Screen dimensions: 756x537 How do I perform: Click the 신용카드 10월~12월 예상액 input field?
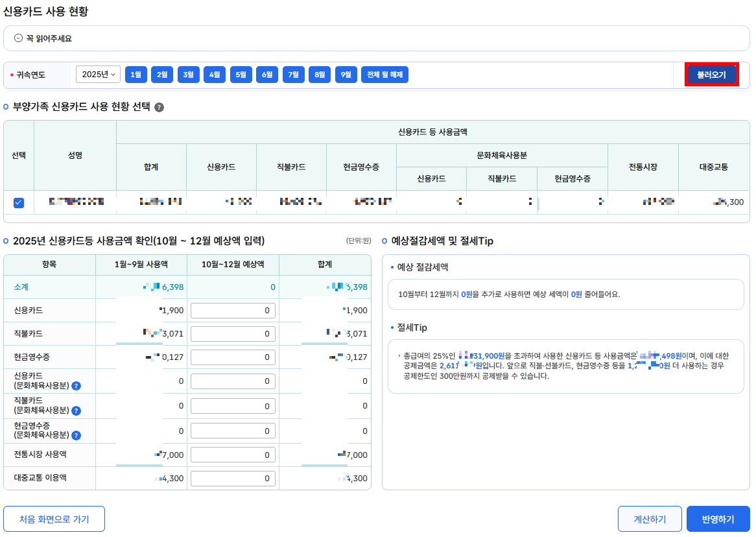point(233,310)
